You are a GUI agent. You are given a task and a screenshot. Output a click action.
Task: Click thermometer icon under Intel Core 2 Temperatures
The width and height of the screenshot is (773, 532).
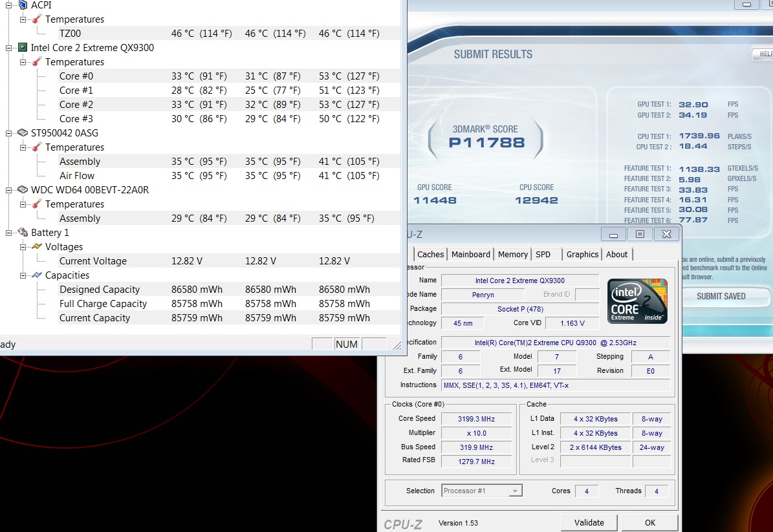(36, 62)
